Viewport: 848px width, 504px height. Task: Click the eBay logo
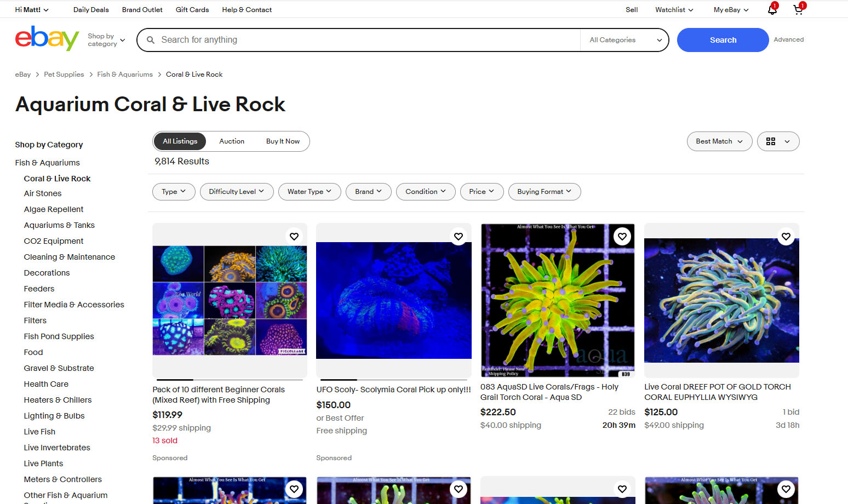(x=47, y=38)
